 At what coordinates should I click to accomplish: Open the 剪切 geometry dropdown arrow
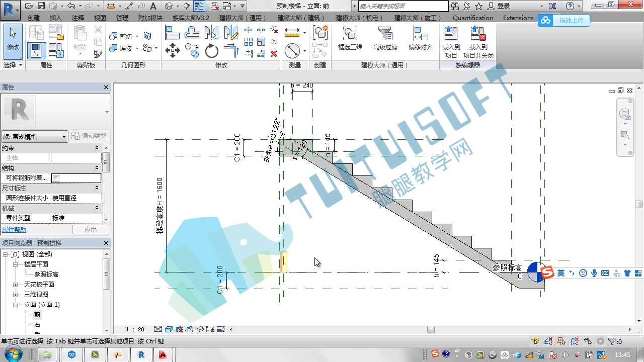pyautogui.click(x=136, y=37)
